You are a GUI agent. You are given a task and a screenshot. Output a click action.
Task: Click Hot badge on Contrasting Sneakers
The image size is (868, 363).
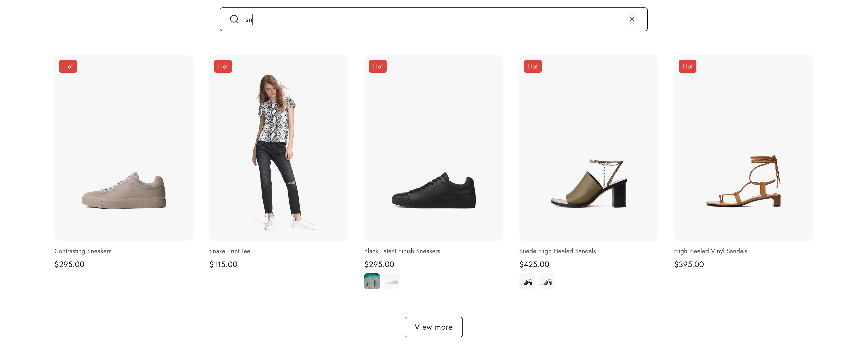(x=68, y=67)
